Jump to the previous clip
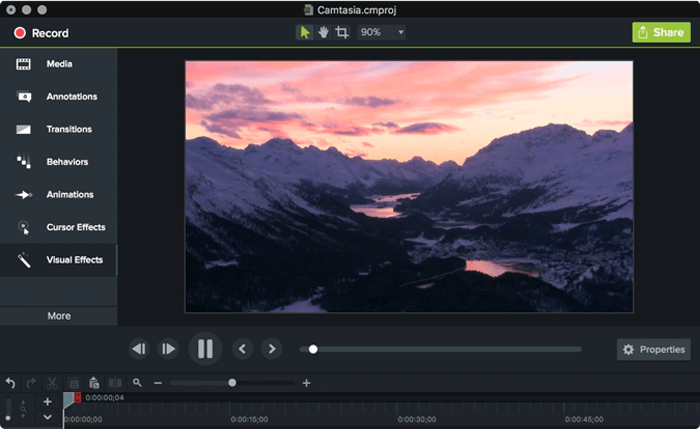 [242, 349]
